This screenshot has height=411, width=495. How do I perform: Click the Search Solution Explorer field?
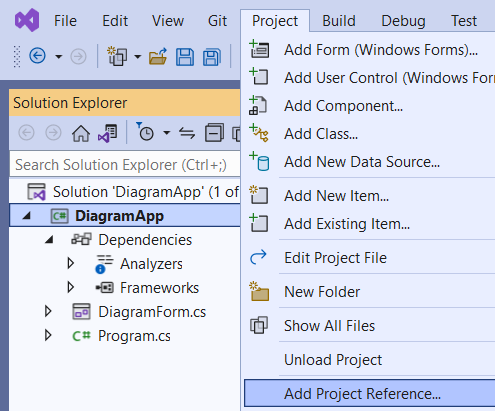click(125, 165)
